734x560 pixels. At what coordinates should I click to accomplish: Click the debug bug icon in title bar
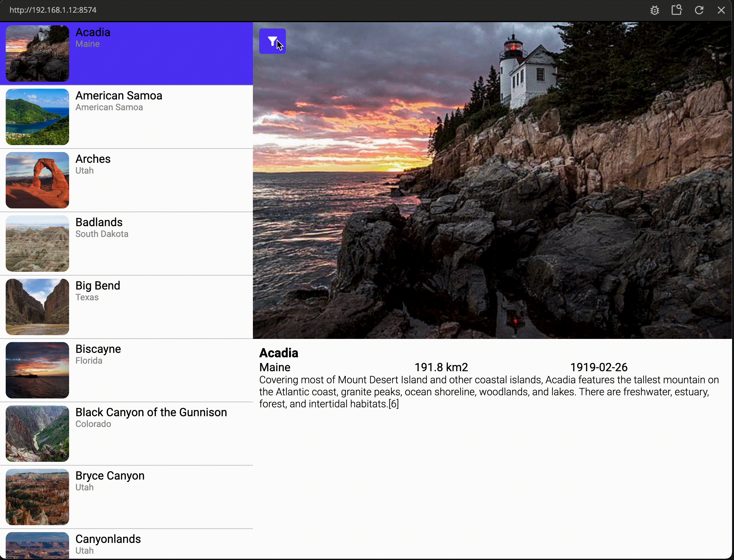[655, 10]
